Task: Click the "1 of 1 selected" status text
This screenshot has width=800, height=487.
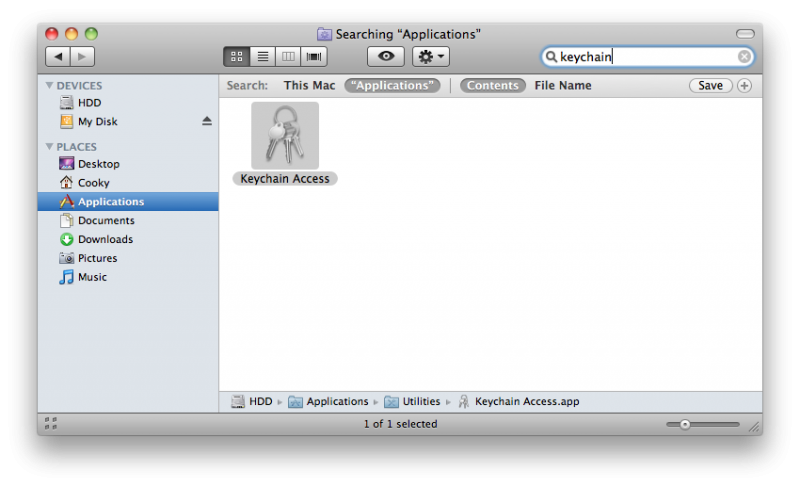Action: point(401,424)
